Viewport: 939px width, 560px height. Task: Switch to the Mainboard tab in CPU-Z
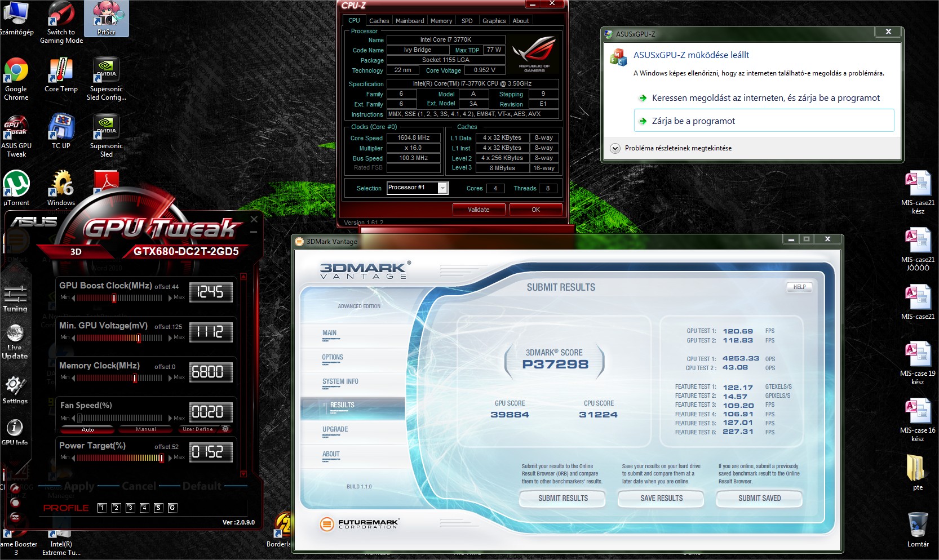410,21
